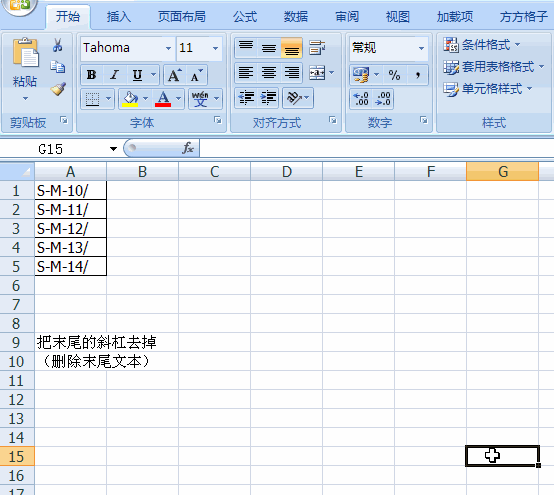Image resolution: width=554 pixels, height=495 pixels.
Task: Open 字体 group dialog launcher
Action: point(218,120)
